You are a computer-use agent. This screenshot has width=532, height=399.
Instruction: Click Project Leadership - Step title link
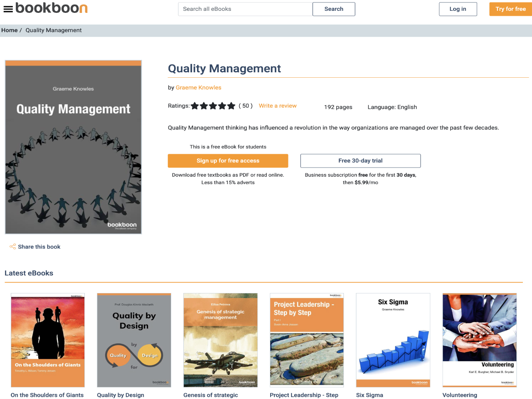pos(304,395)
